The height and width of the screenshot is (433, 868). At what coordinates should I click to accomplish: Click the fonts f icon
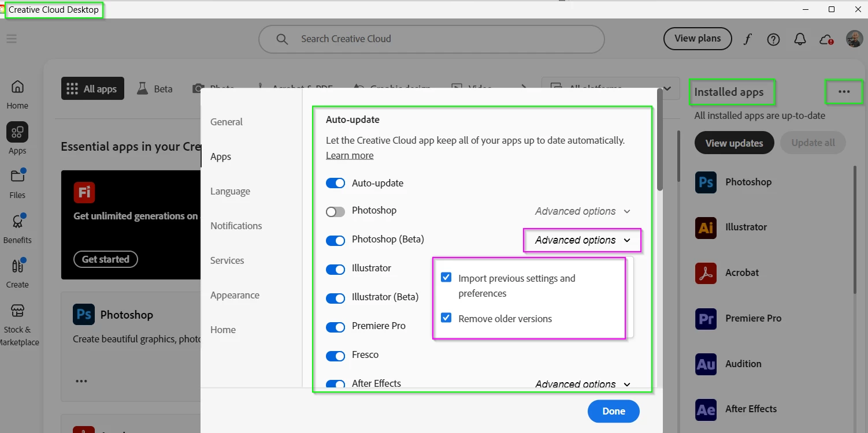pos(747,39)
